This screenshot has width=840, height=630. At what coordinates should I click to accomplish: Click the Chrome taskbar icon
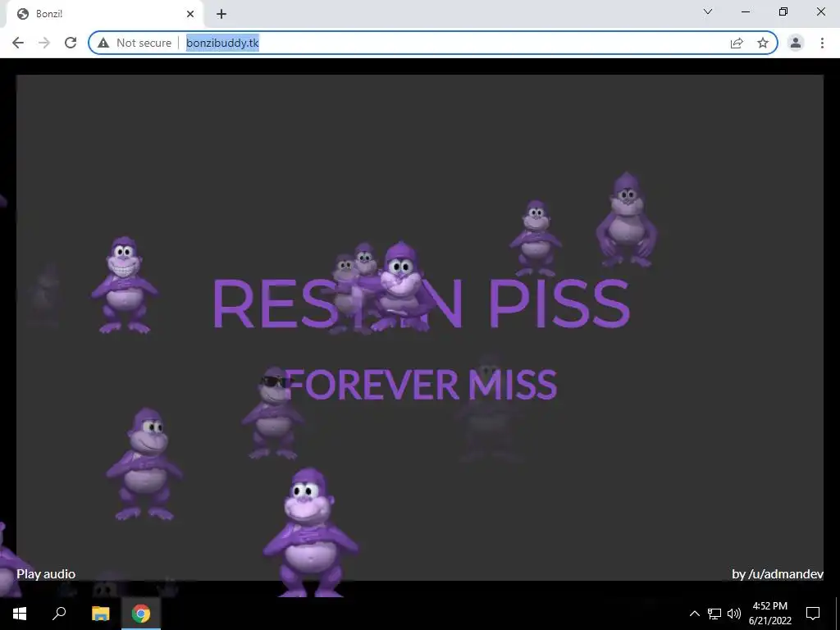(x=141, y=614)
